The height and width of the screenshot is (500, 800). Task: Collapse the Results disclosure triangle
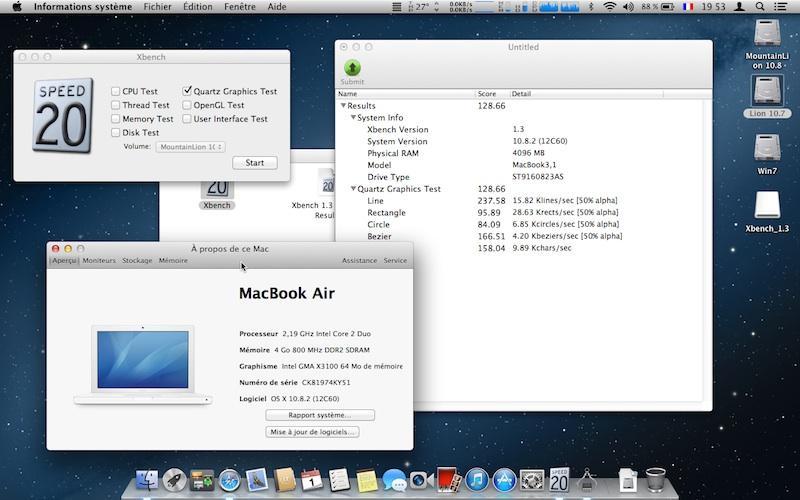tap(344, 105)
